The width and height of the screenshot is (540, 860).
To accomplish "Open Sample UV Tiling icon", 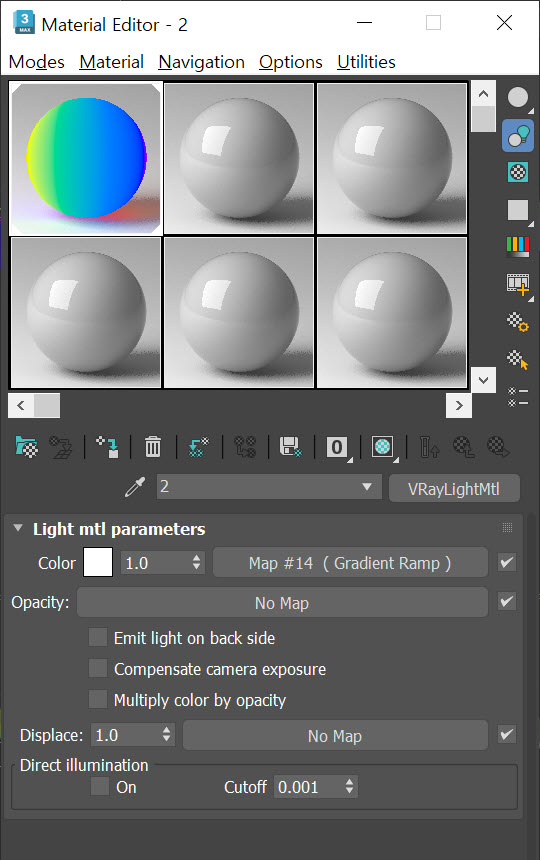I will point(518,210).
